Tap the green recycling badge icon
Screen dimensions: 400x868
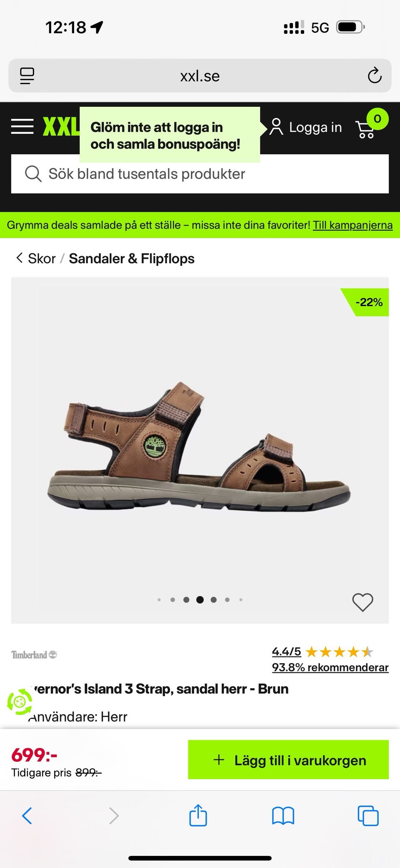tap(19, 702)
